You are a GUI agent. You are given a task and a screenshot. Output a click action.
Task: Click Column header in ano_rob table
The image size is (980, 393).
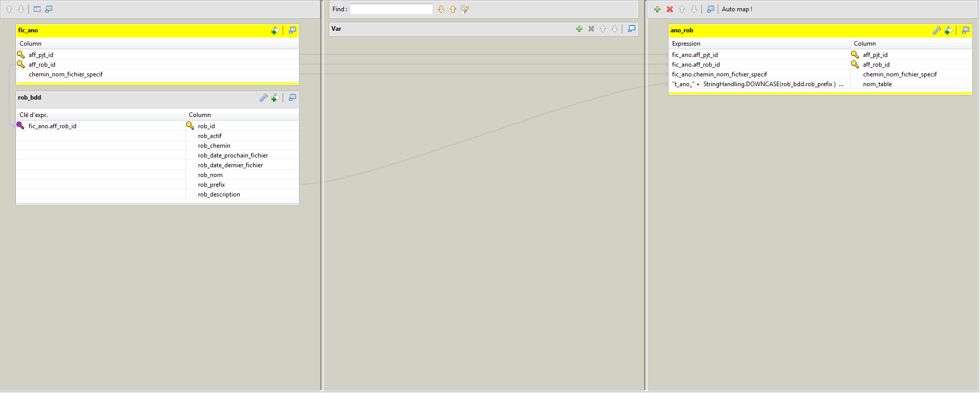911,44
